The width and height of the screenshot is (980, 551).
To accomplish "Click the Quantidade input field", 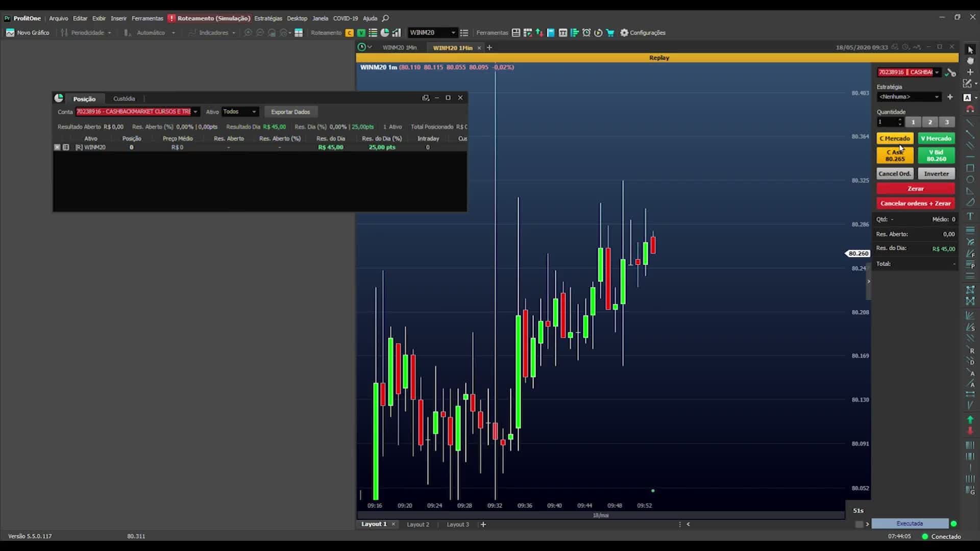I will tap(887, 122).
